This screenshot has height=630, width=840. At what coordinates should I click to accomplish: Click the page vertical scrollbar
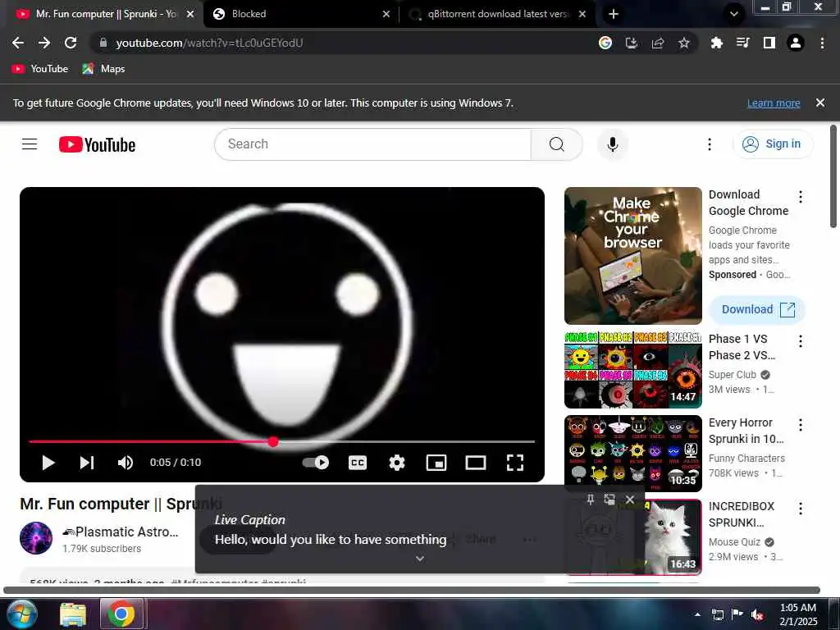[833, 177]
